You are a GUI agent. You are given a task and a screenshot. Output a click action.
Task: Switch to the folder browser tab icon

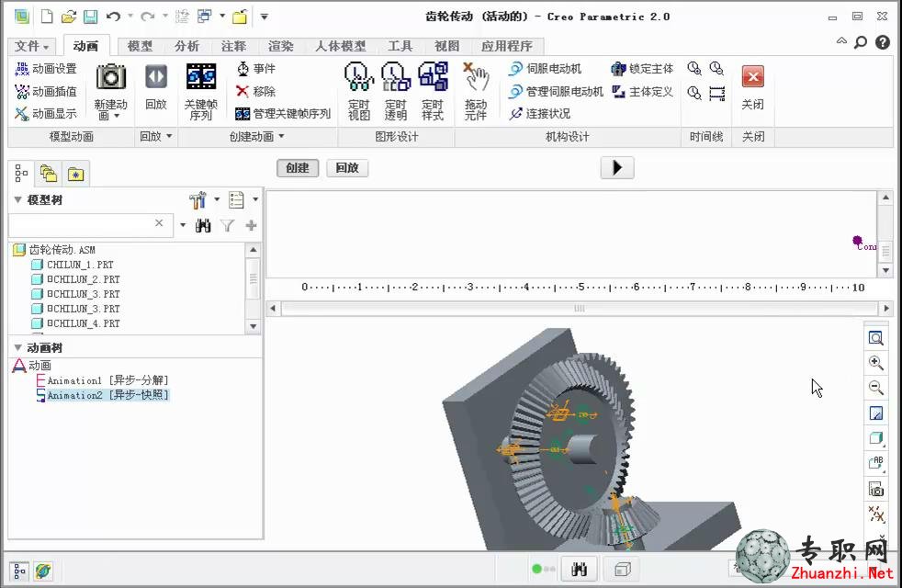[49, 173]
